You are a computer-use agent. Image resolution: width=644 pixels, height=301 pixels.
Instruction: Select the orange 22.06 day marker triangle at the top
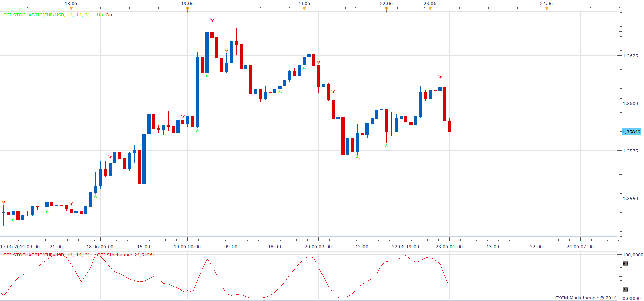tap(386, 9)
